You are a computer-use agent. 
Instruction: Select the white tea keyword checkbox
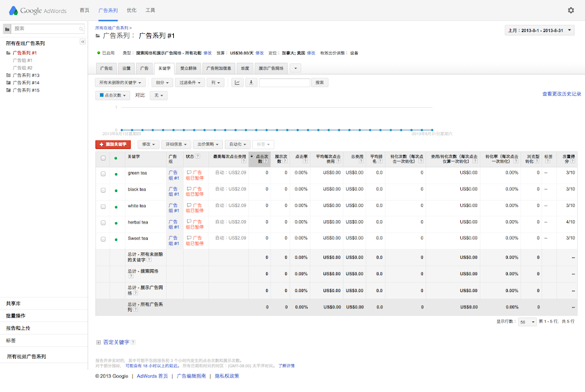(103, 206)
